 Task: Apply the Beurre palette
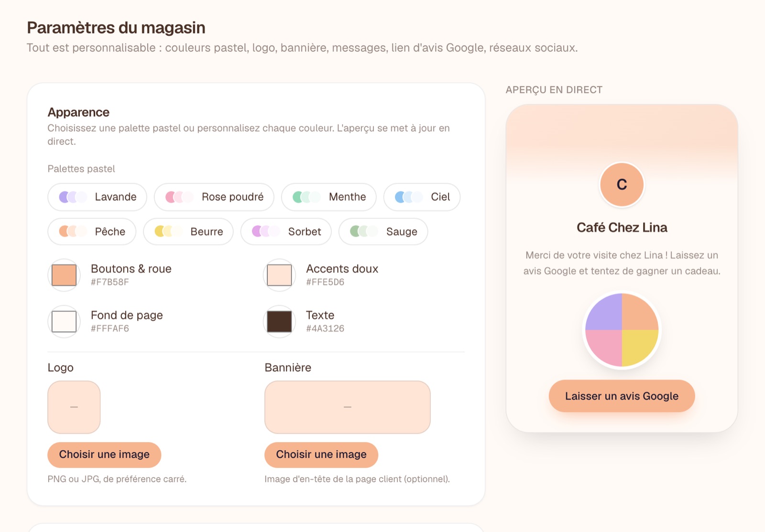188,232
